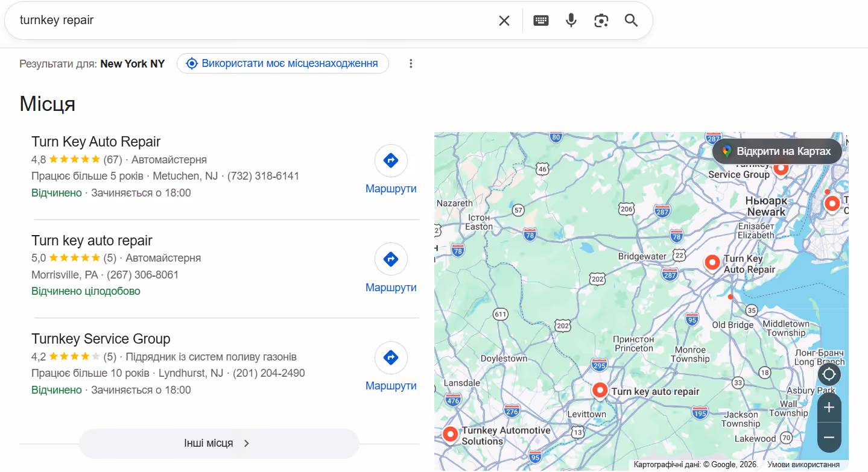Open search by image camera icon
The height and width of the screenshot is (472, 868).
601,20
